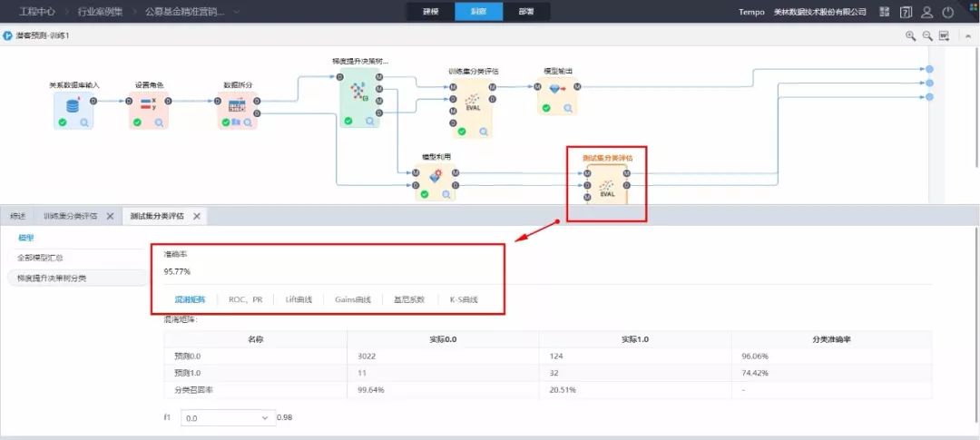Open the 数据拆分 node magnifier preview
The height and width of the screenshot is (440, 980).
pyautogui.click(x=248, y=122)
